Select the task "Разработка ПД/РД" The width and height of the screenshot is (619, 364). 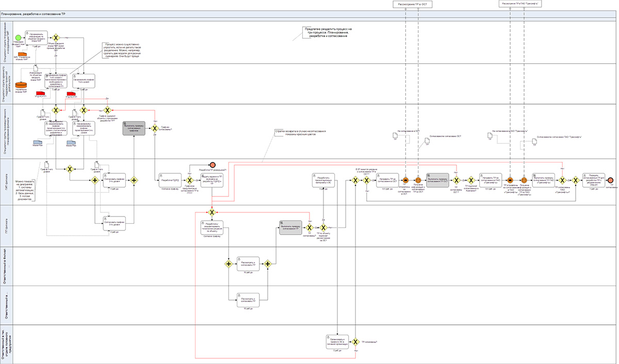pos(170,180)
